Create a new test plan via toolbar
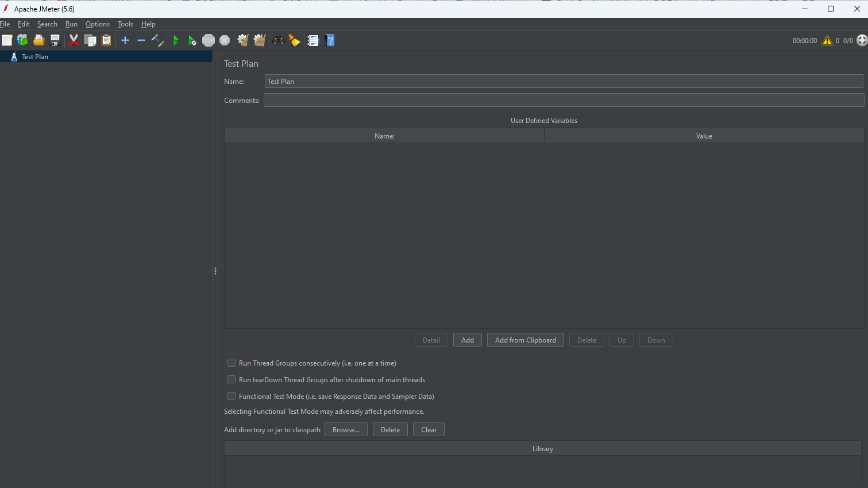868x488 pixels. tap(7, 40)
